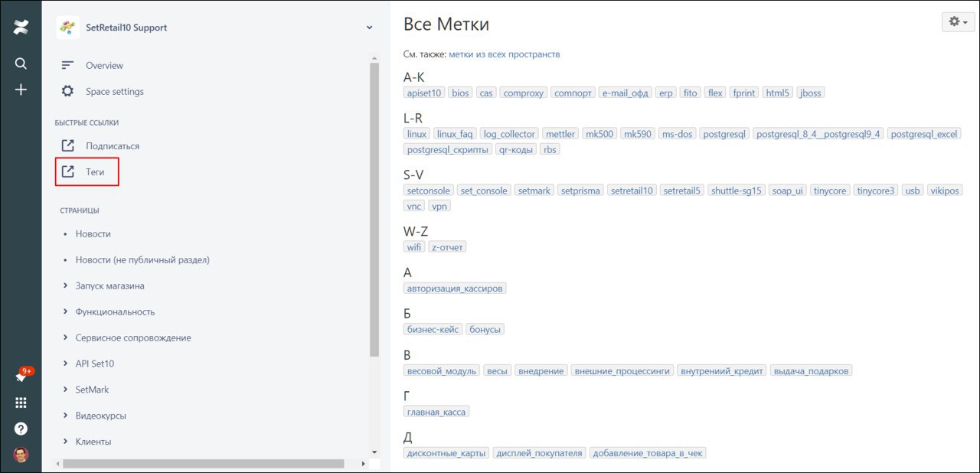
Task: Select the log_collector label
Action: pyautogui.click(x=510, y=134)
